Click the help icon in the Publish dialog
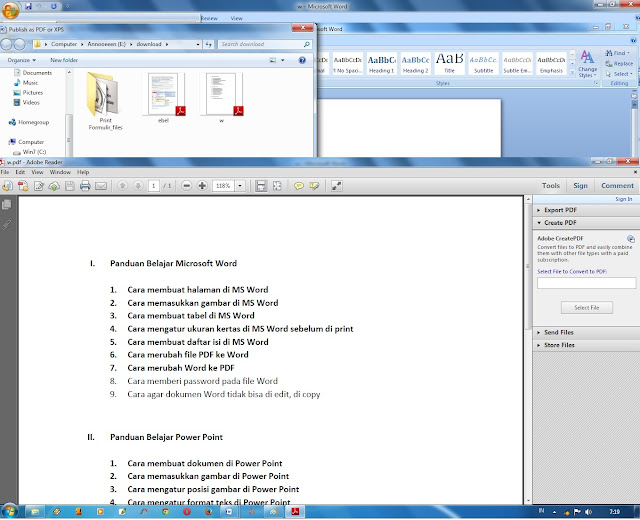This screenshot has height=520, width=640. click(x=302, y=60)
